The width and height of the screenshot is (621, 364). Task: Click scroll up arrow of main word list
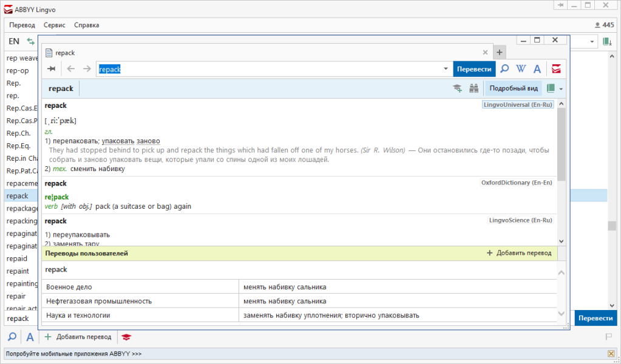(x=612, y=56)
